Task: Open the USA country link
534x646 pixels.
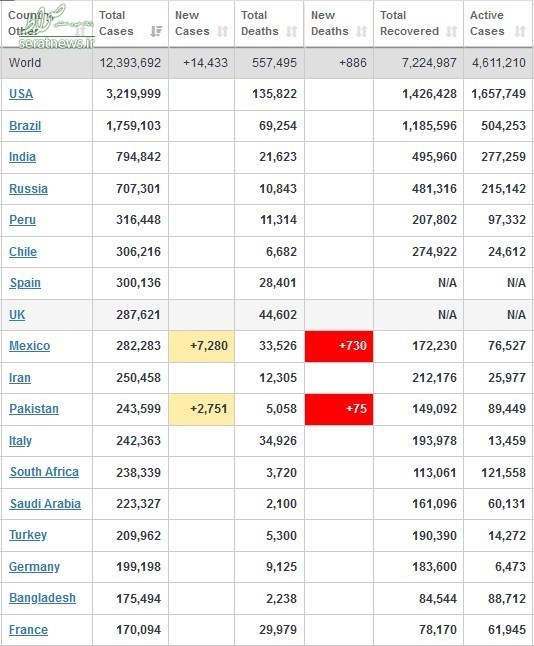Action: pyautogui.click(x=21, y=94)
